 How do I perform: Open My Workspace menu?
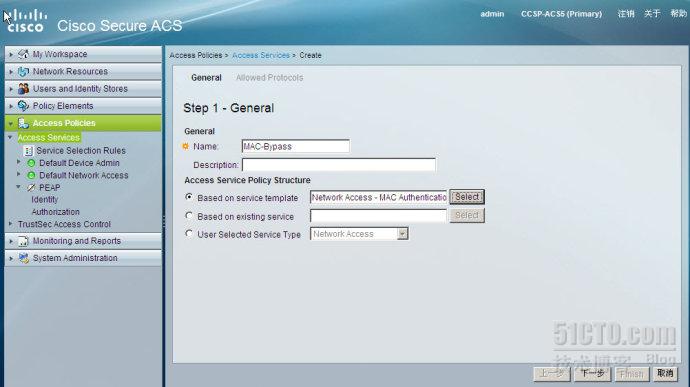pyautogui.click(x=83, y=54)
